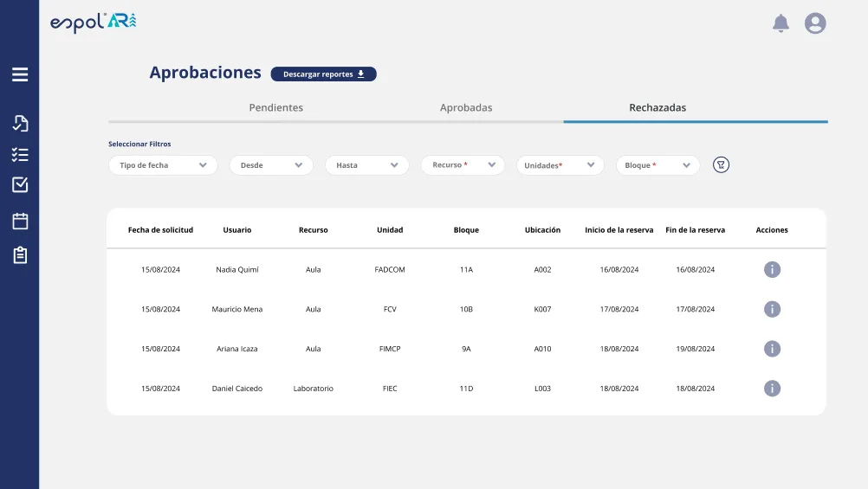The image size is (868, 489).
Task: Click the Fin de la reserva header
Action: pos(696,230)
